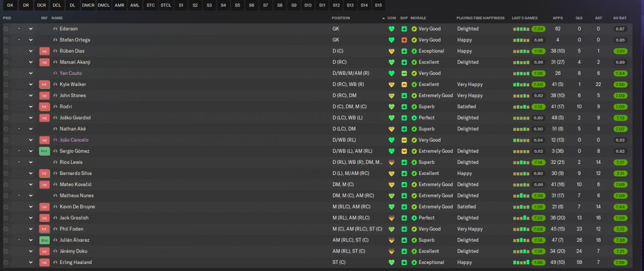Select the AML position slot button
Viewport: 644px width, 271px height.
tap(135, 5)
